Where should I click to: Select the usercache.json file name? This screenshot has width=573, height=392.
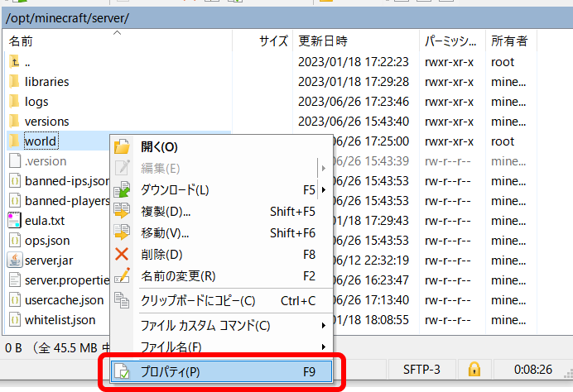(65, 300)
